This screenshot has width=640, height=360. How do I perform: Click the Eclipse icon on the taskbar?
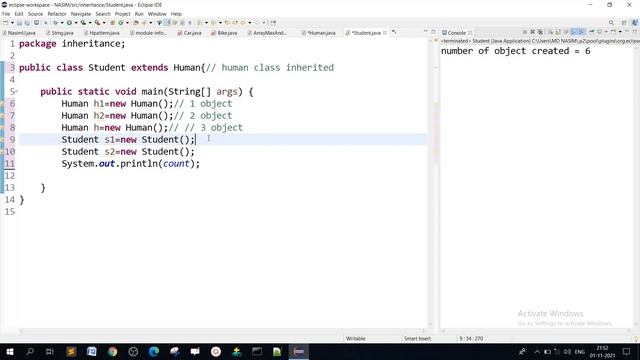point(299,351)
